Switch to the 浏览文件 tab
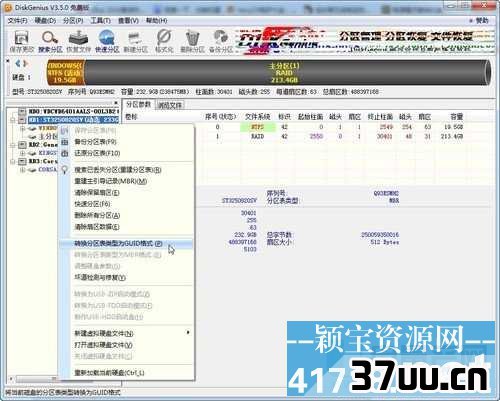Screen dimensions: 500x401 [x=170, y=106]
